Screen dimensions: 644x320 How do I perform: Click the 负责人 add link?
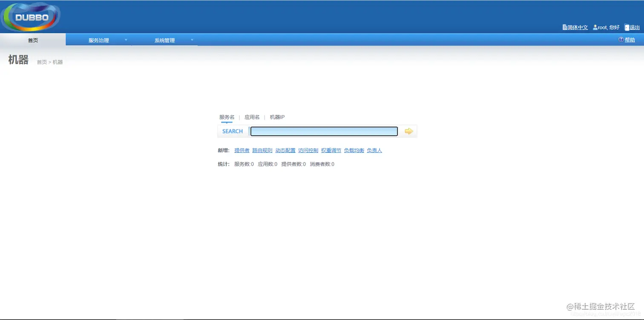374,150
